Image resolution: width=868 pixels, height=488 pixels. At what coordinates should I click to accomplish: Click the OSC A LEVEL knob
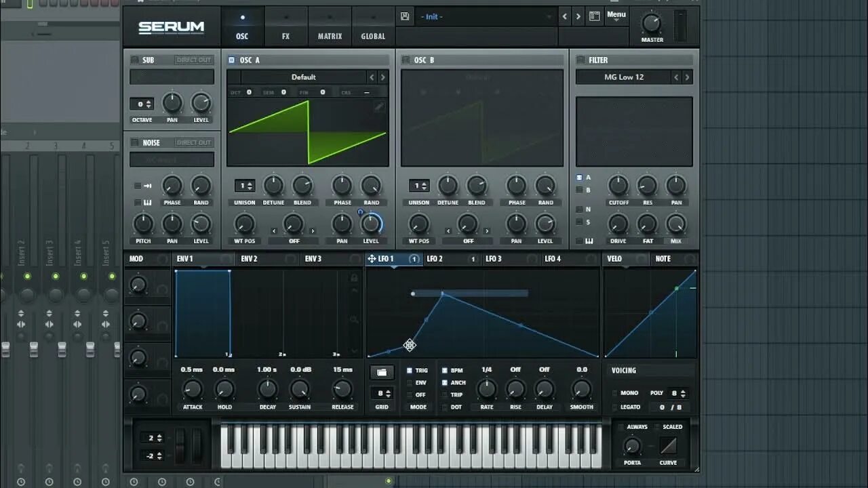(x=371, y=224)
